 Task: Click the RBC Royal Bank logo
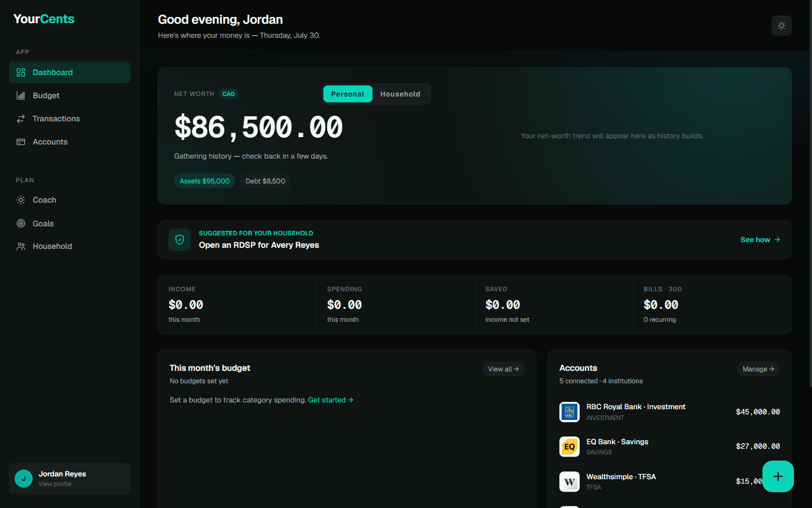(x=570, y=412)
